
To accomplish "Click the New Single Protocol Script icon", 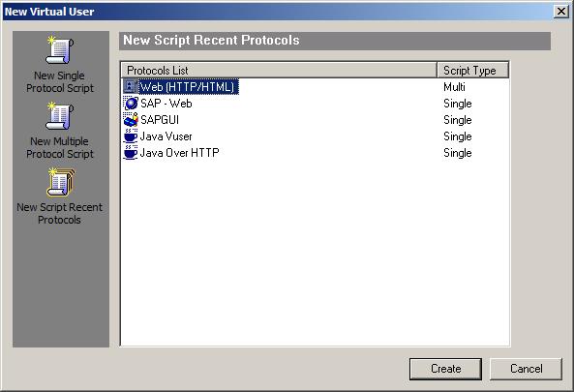I will [60, 50].
